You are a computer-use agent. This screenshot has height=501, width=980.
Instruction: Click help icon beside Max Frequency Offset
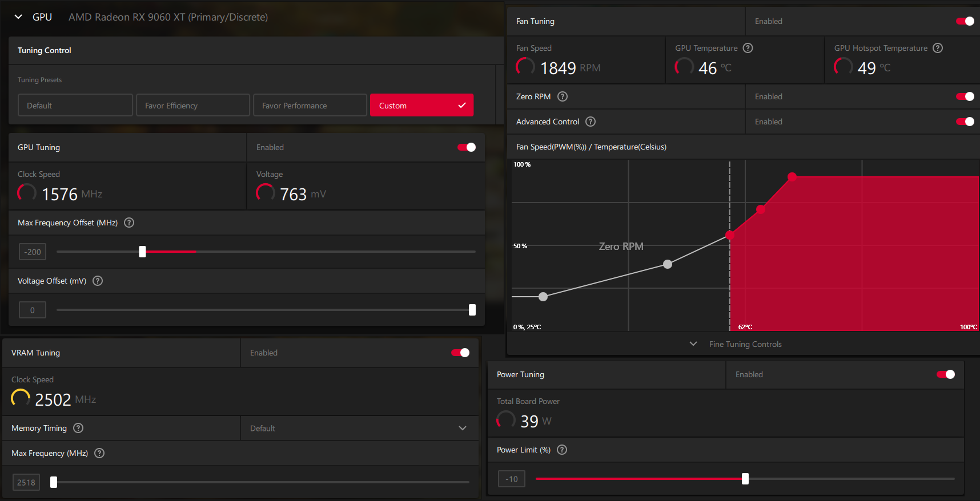pos(129,223)
